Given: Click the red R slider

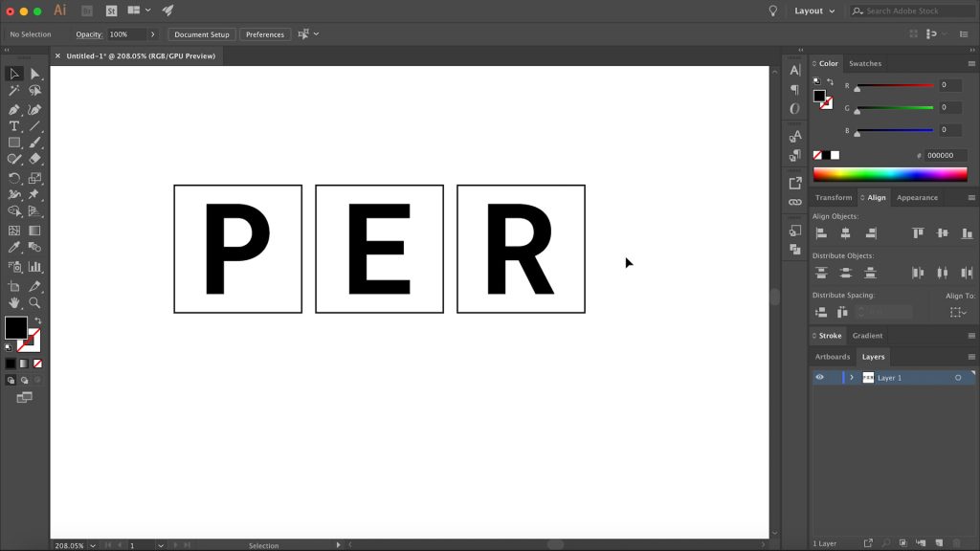Looking at the screenshot, I should [896, 85].
